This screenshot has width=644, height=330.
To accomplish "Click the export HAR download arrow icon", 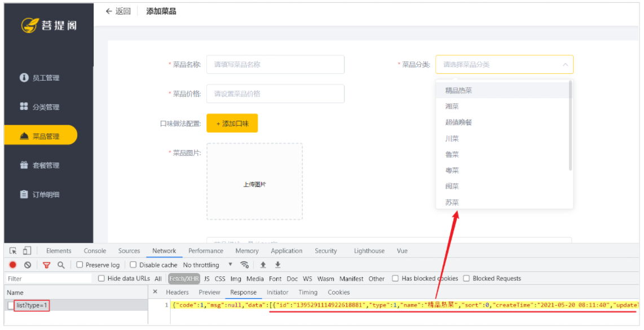I will 277,265.
